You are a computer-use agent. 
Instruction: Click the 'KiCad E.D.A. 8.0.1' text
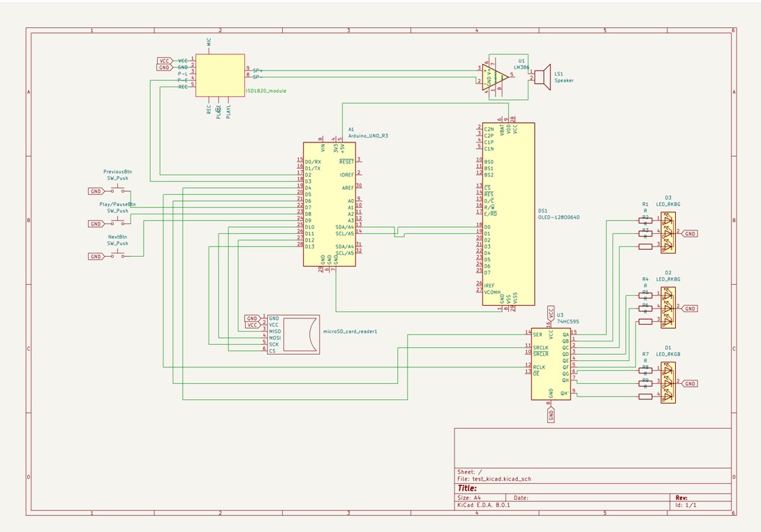(483, 505)
